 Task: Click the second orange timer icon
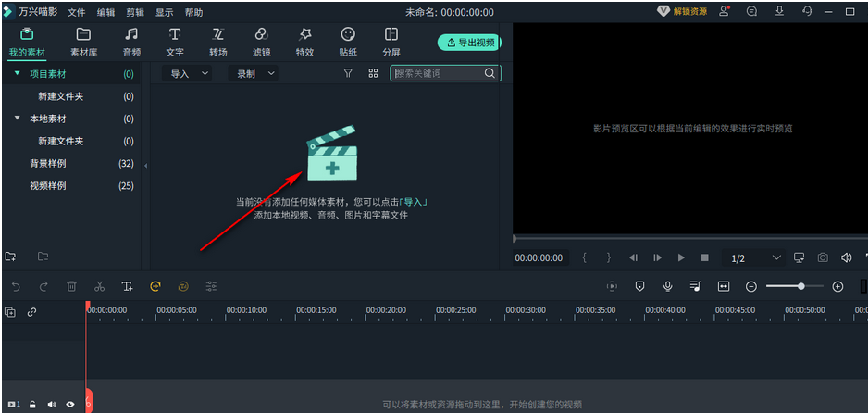coord(183,286)
